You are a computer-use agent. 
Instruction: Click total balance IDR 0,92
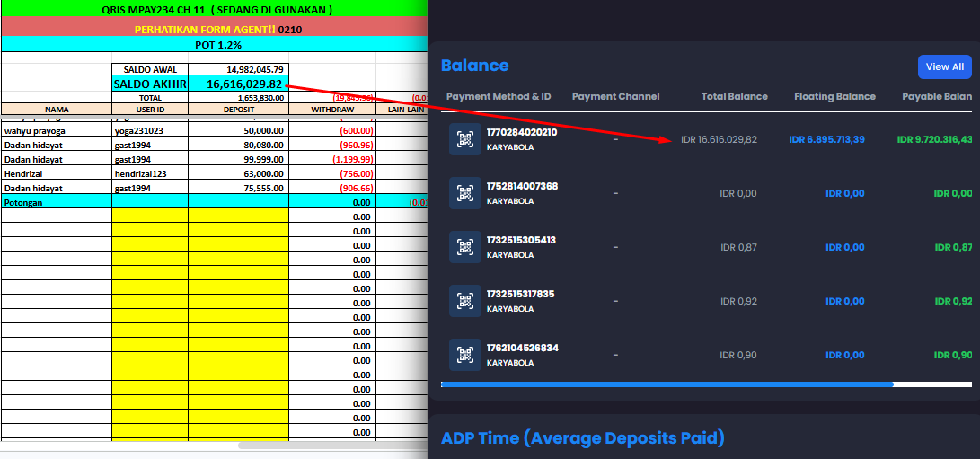[738, 301]
